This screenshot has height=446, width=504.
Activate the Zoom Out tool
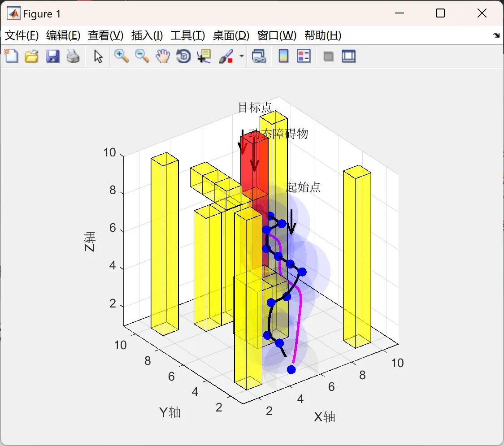142,56
